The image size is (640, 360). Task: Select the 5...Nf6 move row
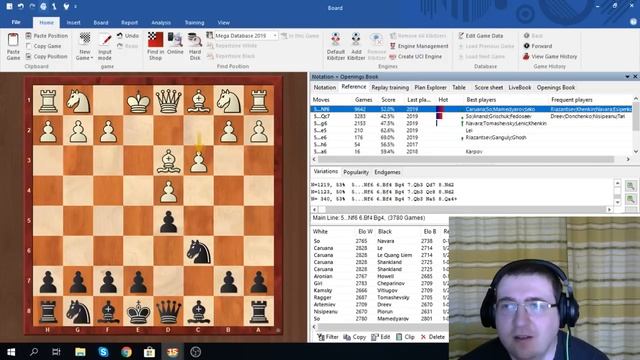[x=471, y=109]
